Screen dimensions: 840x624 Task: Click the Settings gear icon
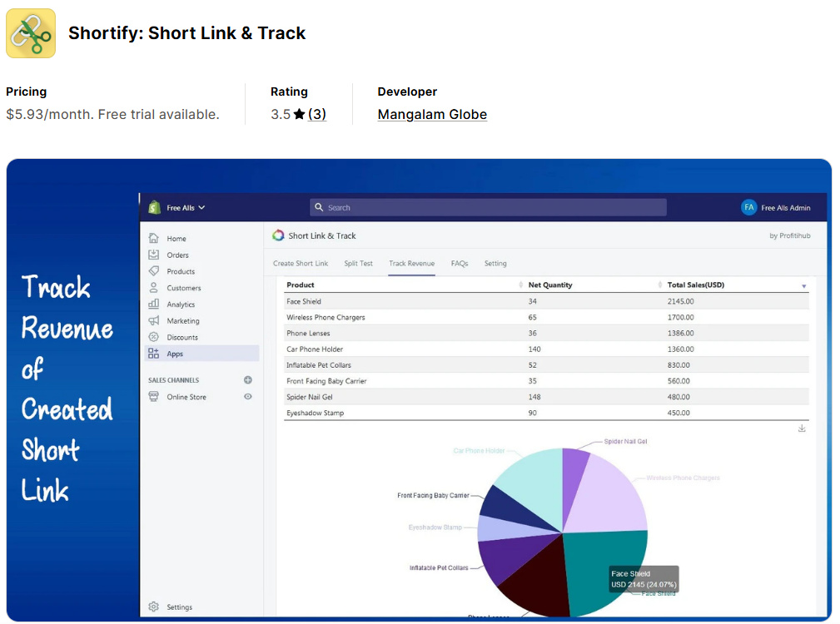(x=154, y=607)
